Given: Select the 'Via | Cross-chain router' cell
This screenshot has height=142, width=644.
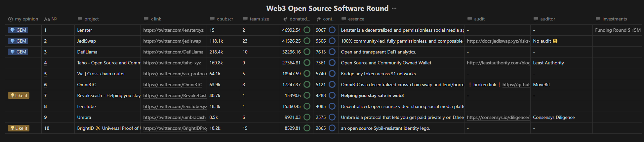Looking at the screenshot, I should [x=107, y=74].
